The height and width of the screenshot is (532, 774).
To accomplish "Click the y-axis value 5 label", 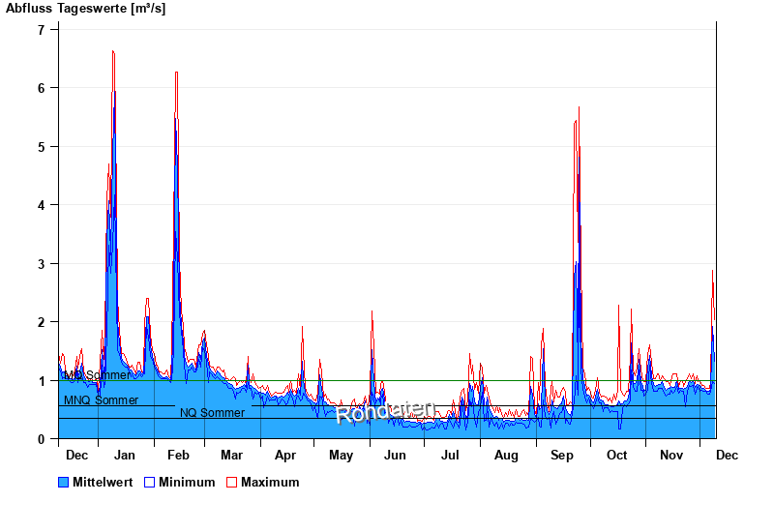I will pyautogui.click(x=41, y=147).
